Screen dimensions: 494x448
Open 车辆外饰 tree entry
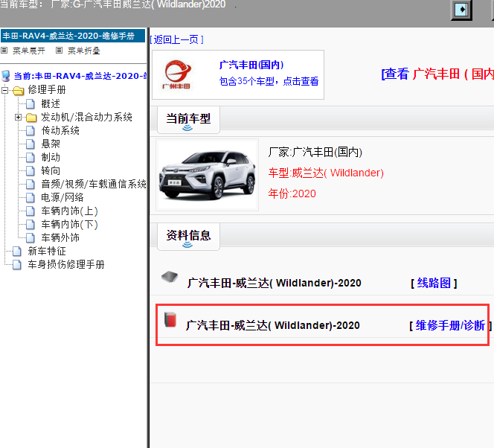pos(60,238)
